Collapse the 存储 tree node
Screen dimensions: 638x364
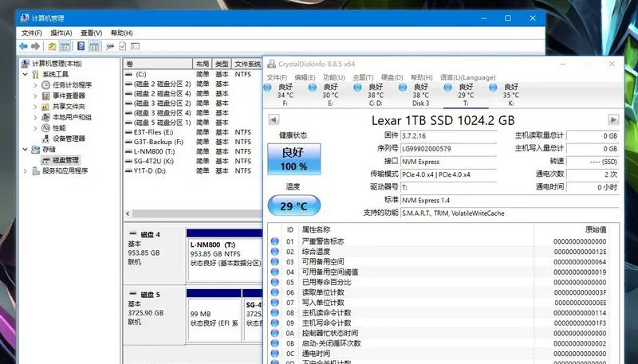tap(26, 149)
